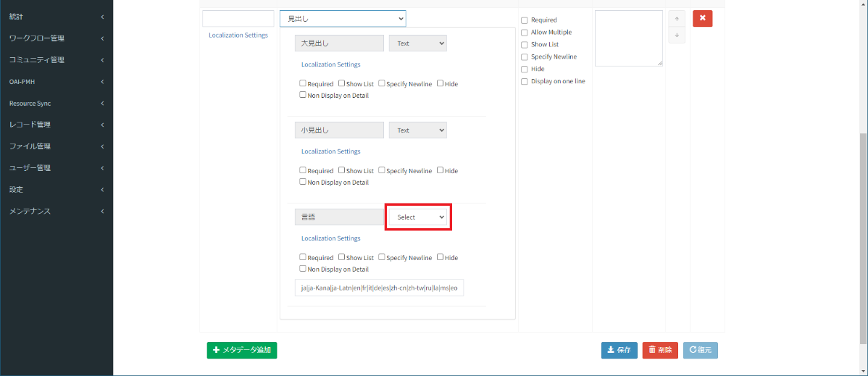The image size is (868, 376).
Task: Click the 復元 restore button
Action: point(700,350)
